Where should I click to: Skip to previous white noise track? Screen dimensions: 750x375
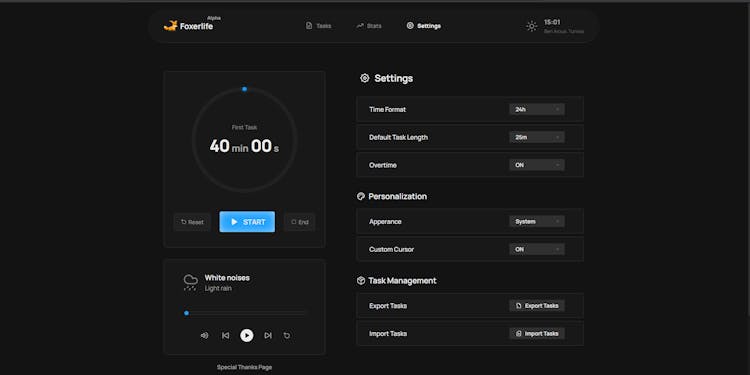click(226, 336)
